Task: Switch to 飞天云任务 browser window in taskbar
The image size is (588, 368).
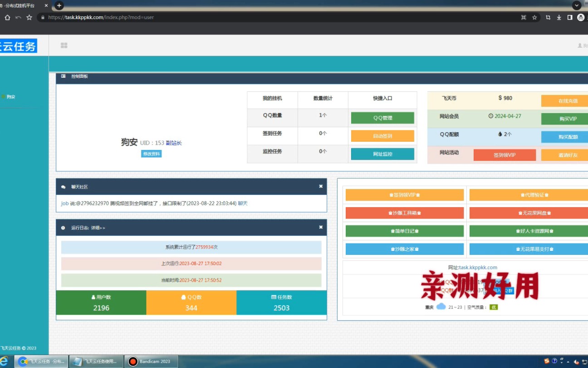Action: tap(42, 362)
